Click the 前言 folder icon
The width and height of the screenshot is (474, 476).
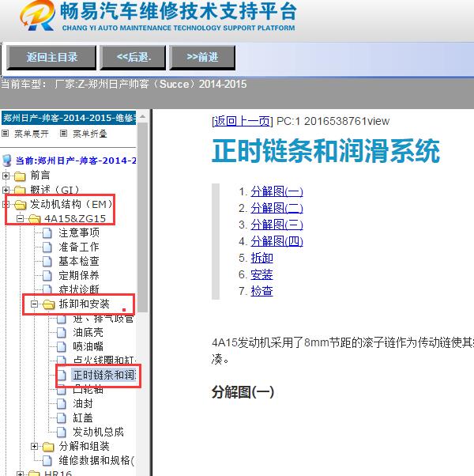pyautogui.click(x=20, y=176)
